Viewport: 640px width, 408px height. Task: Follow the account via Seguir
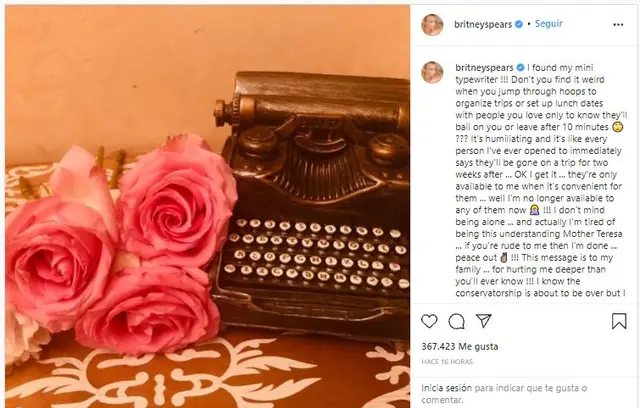[x=549, y=24]
